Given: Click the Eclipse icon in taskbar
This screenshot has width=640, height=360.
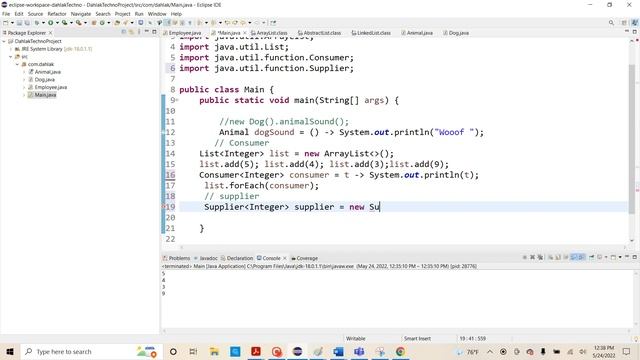Looking at the screenshot, I should [297, 351].
